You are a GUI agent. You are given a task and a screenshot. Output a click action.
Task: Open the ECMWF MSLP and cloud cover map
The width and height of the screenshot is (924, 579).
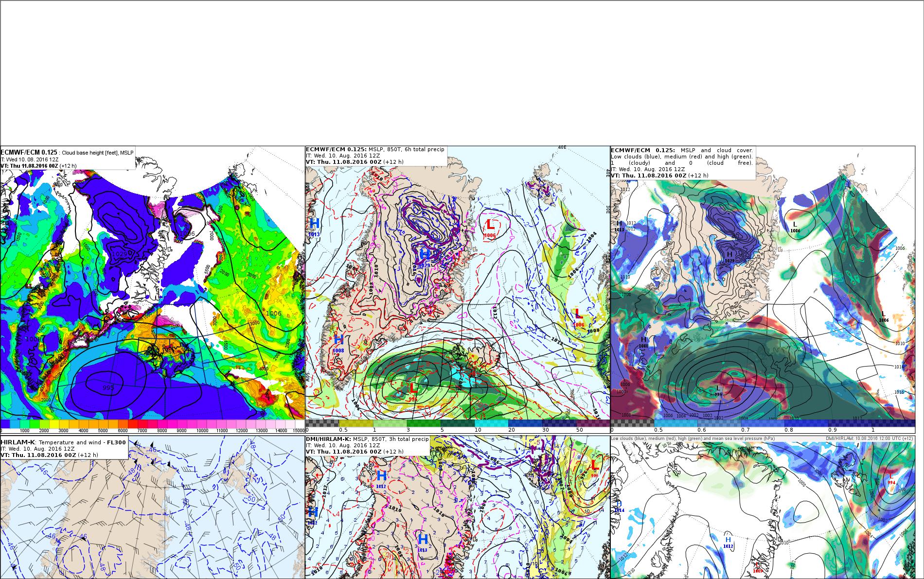point(763,289)
